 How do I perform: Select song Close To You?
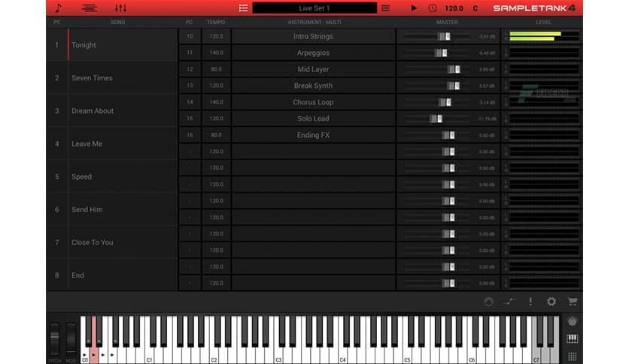112,242
